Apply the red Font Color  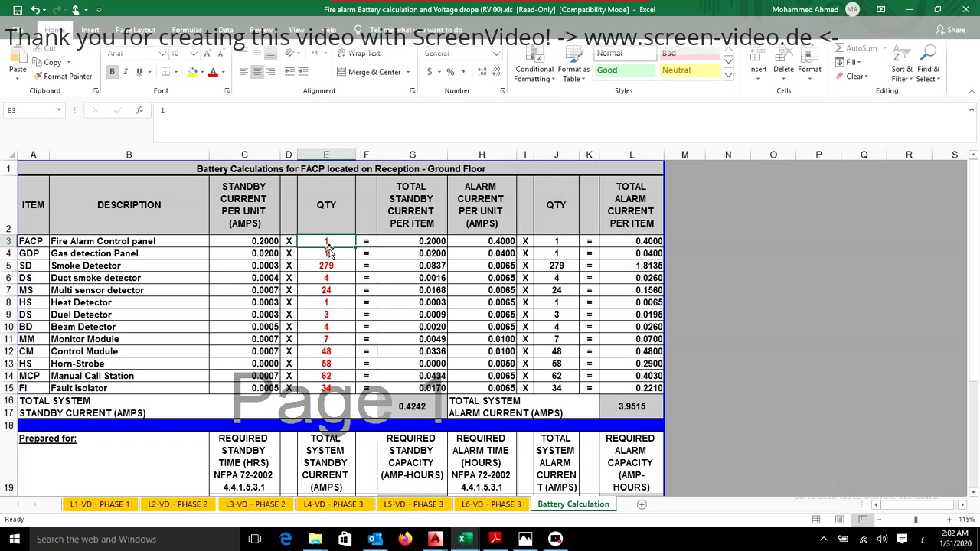coord(213,72)
